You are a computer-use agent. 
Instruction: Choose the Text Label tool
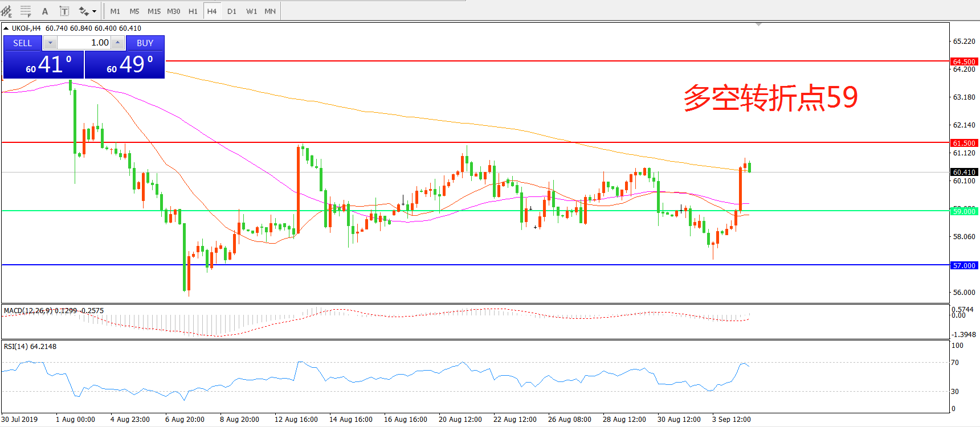click(64, 11)
